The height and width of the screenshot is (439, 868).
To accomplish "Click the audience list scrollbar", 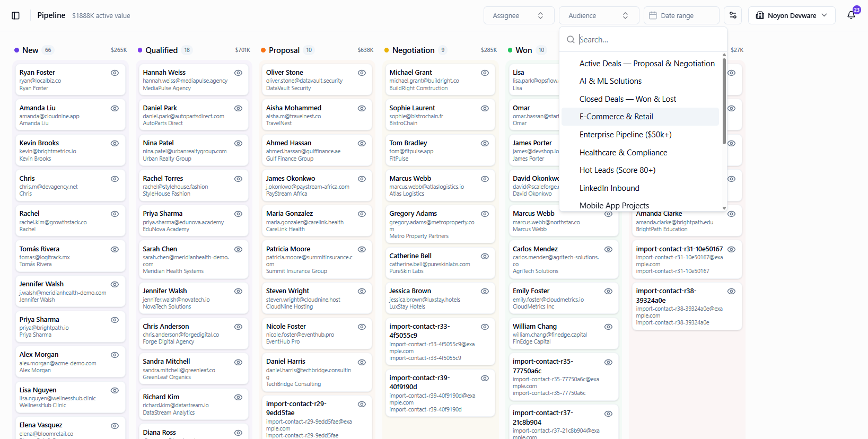I will [724, 101].
